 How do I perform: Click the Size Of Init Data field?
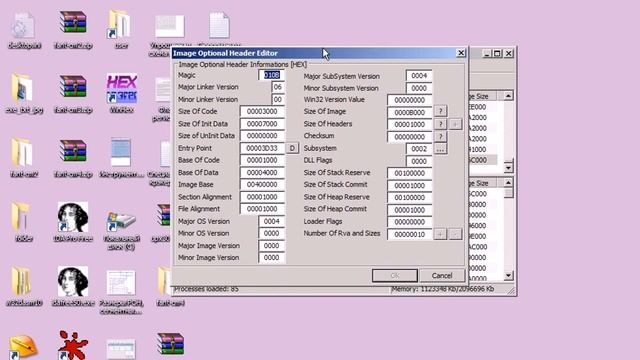[x=262, y=124]
